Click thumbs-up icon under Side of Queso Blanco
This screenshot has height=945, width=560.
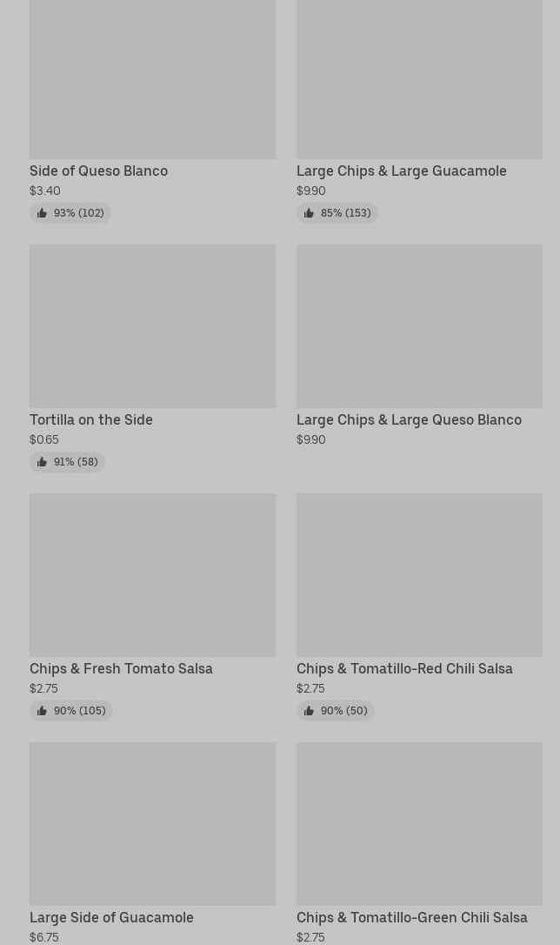click(42, 213)
